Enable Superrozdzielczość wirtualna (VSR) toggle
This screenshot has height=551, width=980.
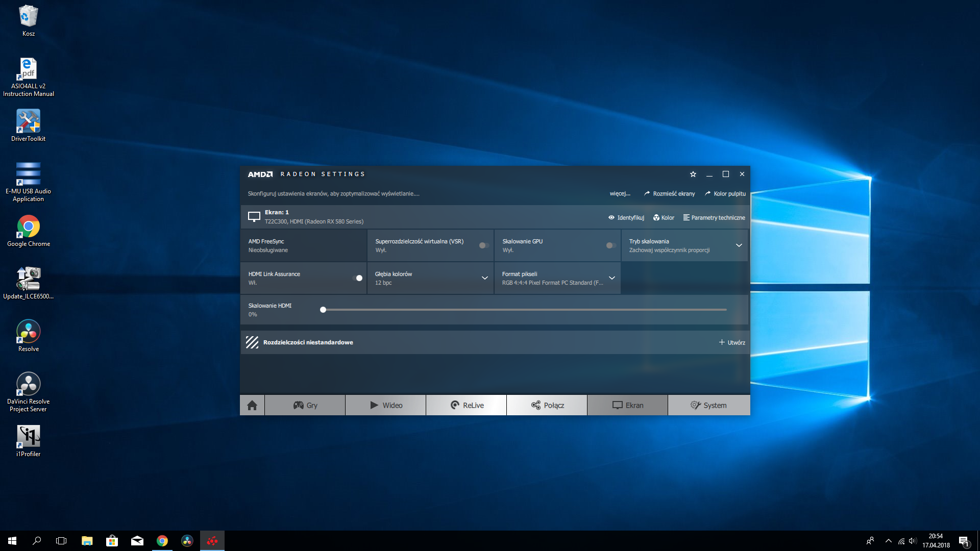(483, 245)
